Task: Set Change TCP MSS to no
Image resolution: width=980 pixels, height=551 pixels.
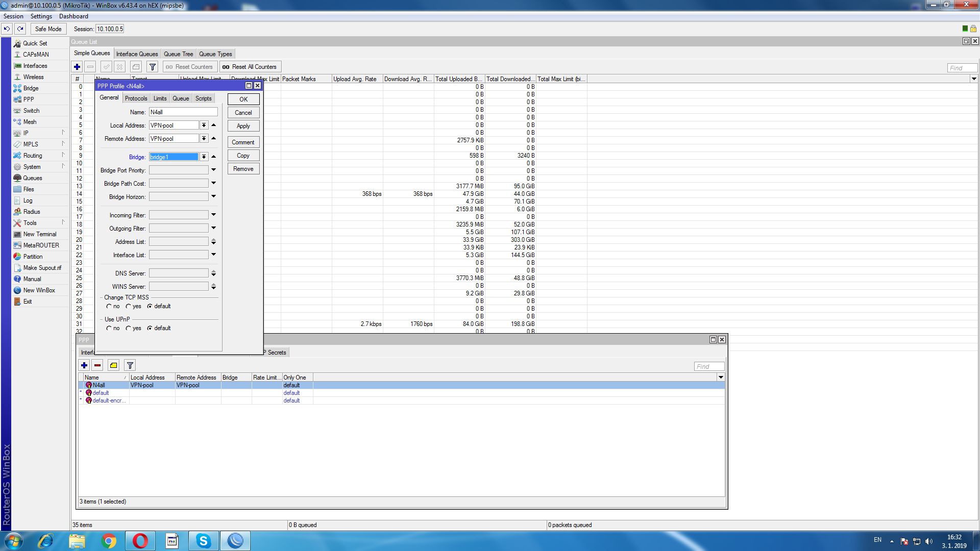Action: tap(109, 307)
